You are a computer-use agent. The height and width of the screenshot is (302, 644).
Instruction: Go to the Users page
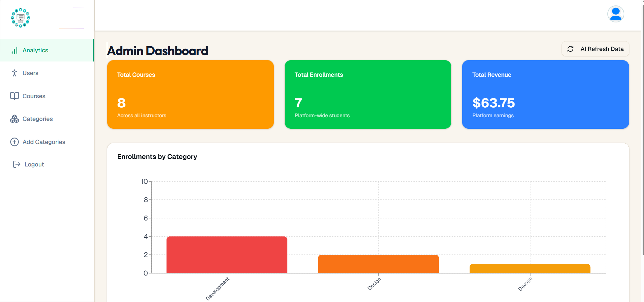pos(47,73)
